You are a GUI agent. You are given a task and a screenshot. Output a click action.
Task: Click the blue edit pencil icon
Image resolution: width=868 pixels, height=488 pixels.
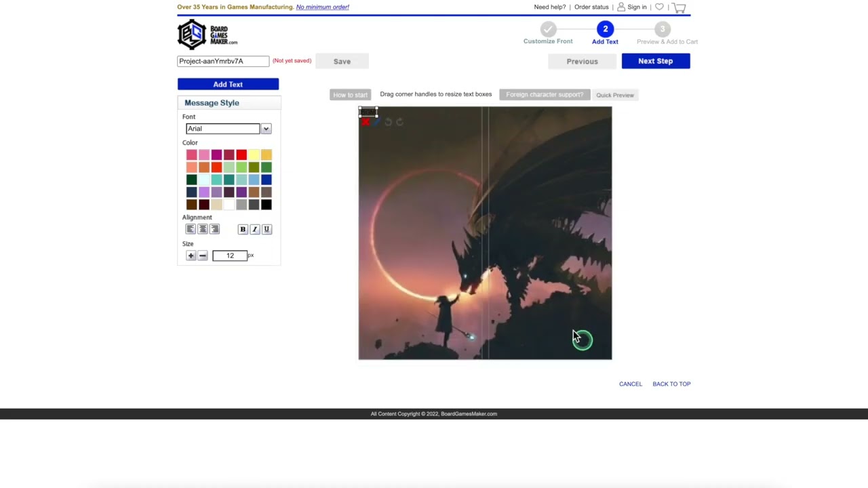(376, 122)
